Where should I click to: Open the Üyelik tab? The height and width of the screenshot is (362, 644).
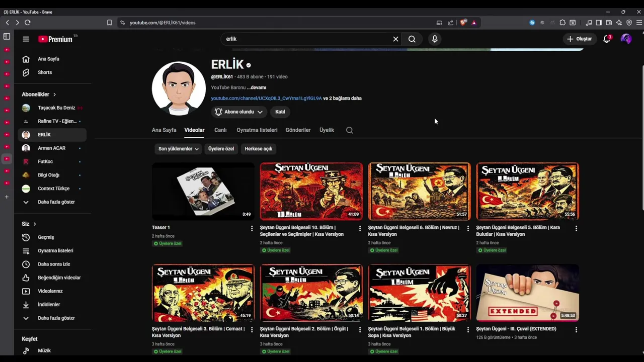327,130
